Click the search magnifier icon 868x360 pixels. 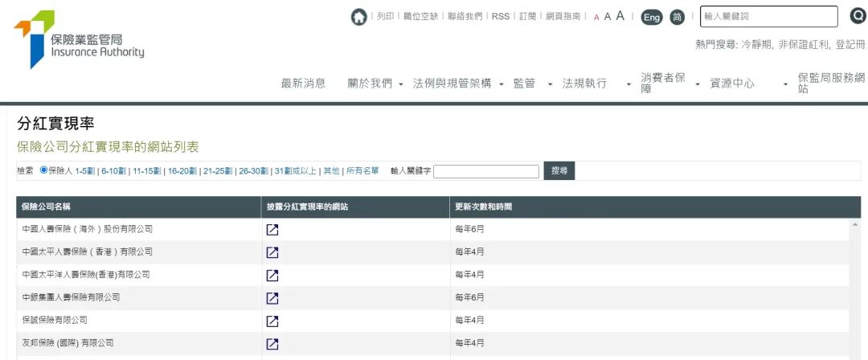click(858, 17)
